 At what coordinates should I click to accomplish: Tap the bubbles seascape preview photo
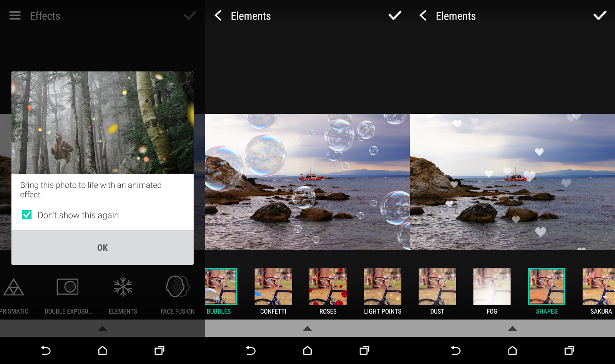[x=307, y=182]
